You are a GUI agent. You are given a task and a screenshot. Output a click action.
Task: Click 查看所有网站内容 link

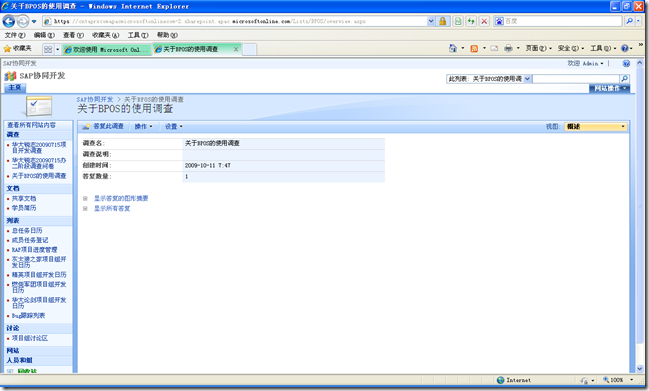(31, 125)
